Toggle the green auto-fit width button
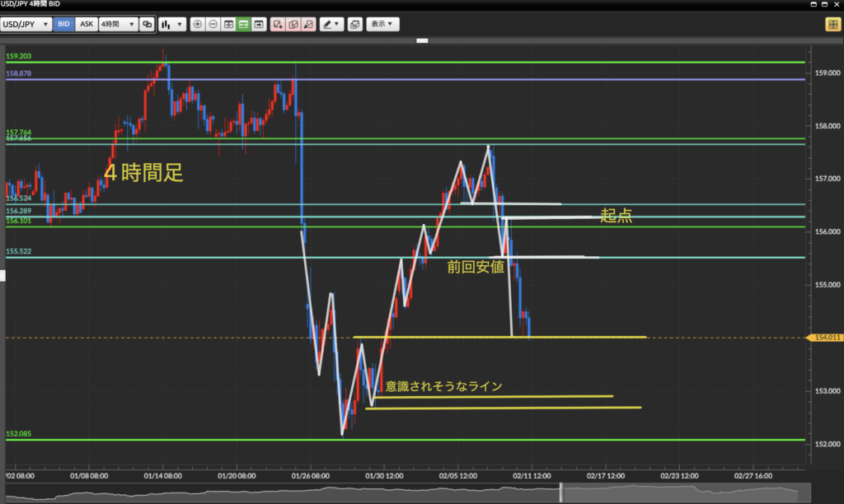 244,25
